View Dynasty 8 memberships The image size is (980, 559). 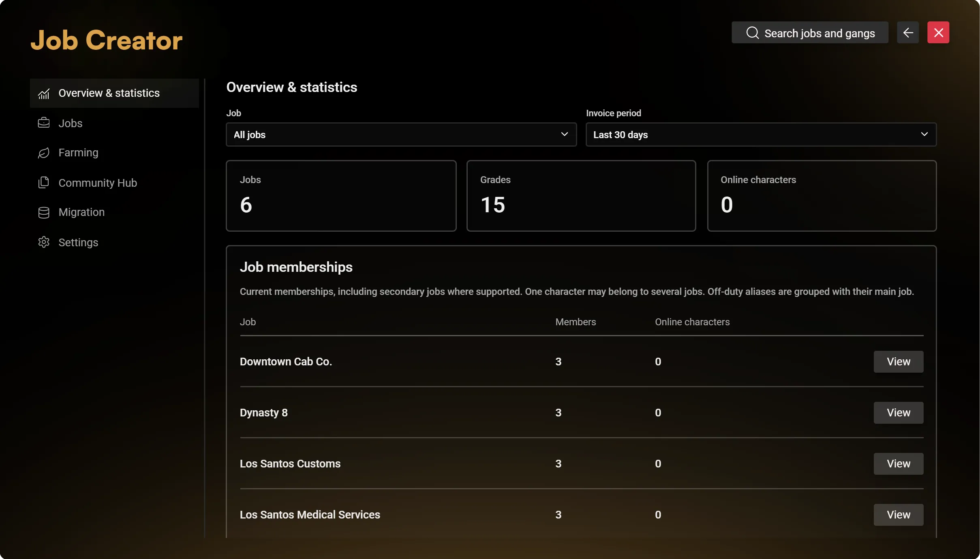(899, 413)
